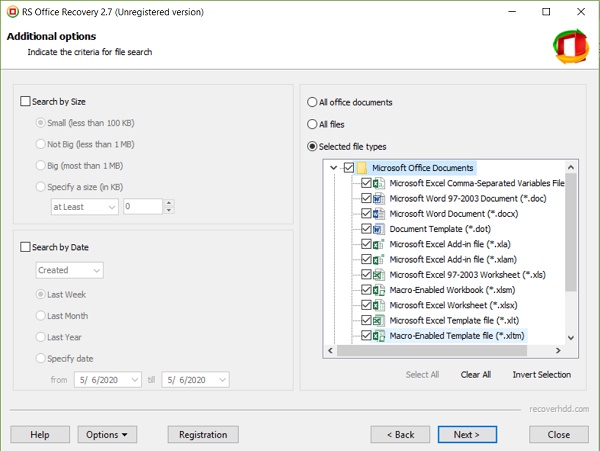Uncheck the Macro-Enabled Workbook (*.xlsm) checkbox
The image size is (600, 451).
coord(366,290)
